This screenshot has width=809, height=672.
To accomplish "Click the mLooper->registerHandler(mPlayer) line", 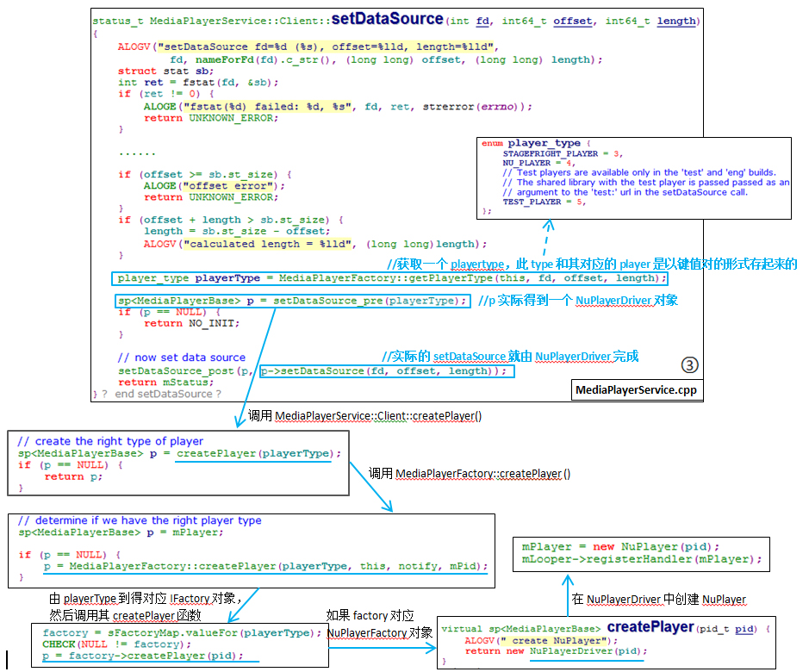I will (x=641, y=559).
